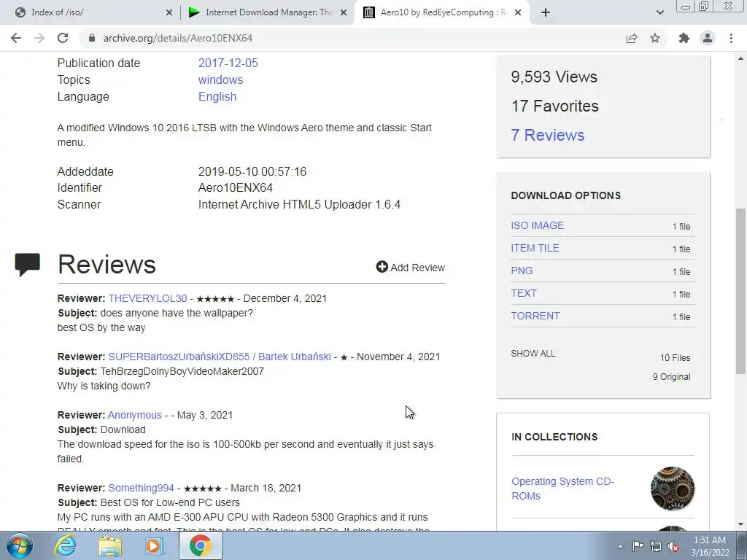Reload the archive.org page

point(63,38)
